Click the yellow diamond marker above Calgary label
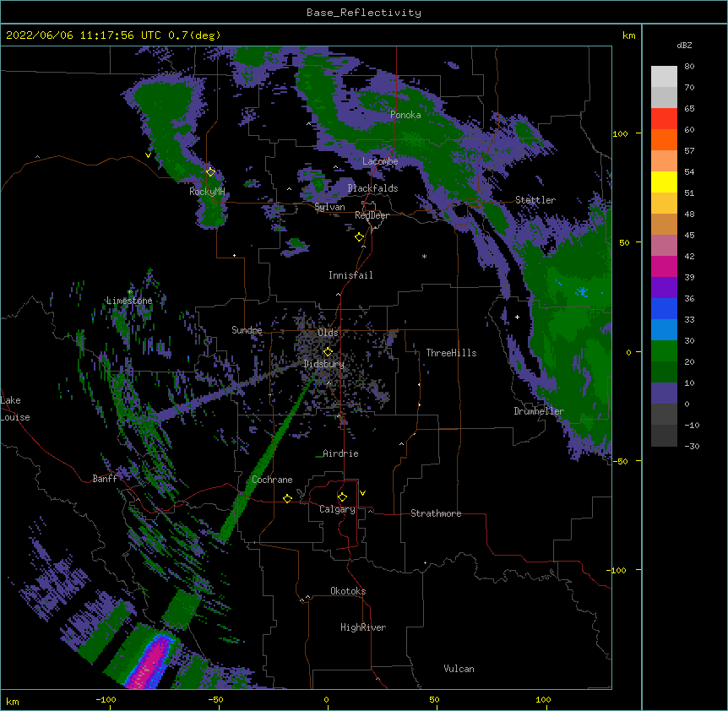This screenshot has height=711, width=728. click(342, 497)
